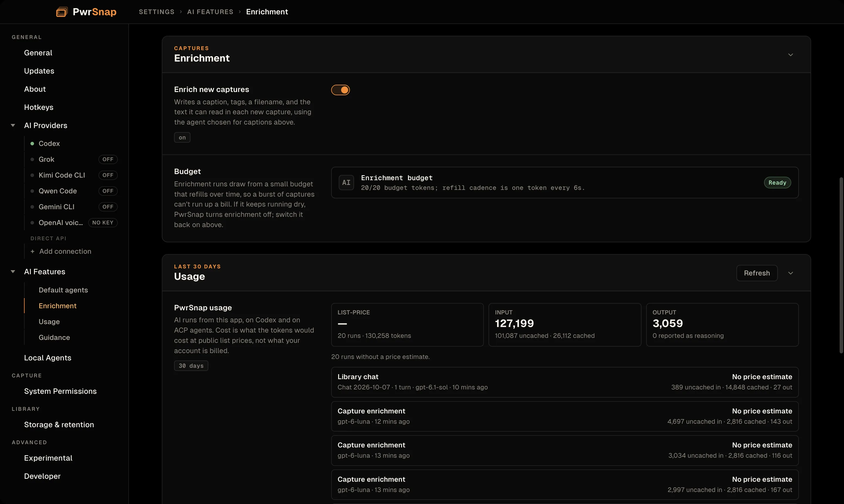844x504 pixels.
Task: Select the Gemini CLI provider
Action: [56, 207]
